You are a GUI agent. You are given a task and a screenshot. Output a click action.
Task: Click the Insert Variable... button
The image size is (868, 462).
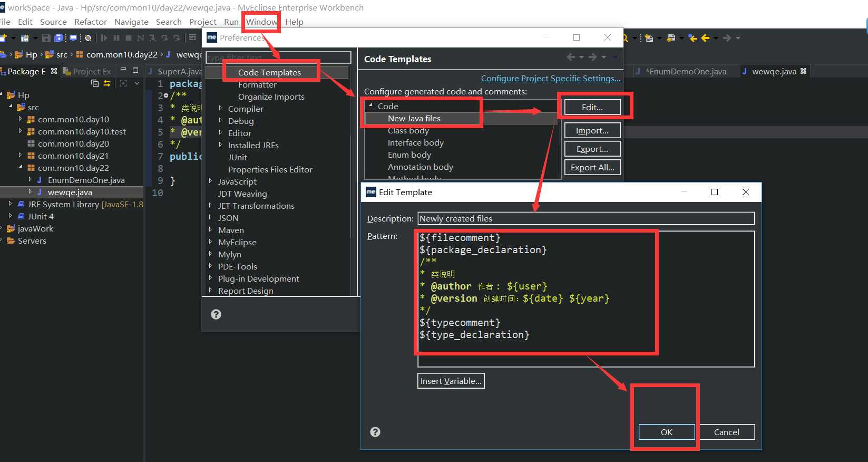click(451, 381)
